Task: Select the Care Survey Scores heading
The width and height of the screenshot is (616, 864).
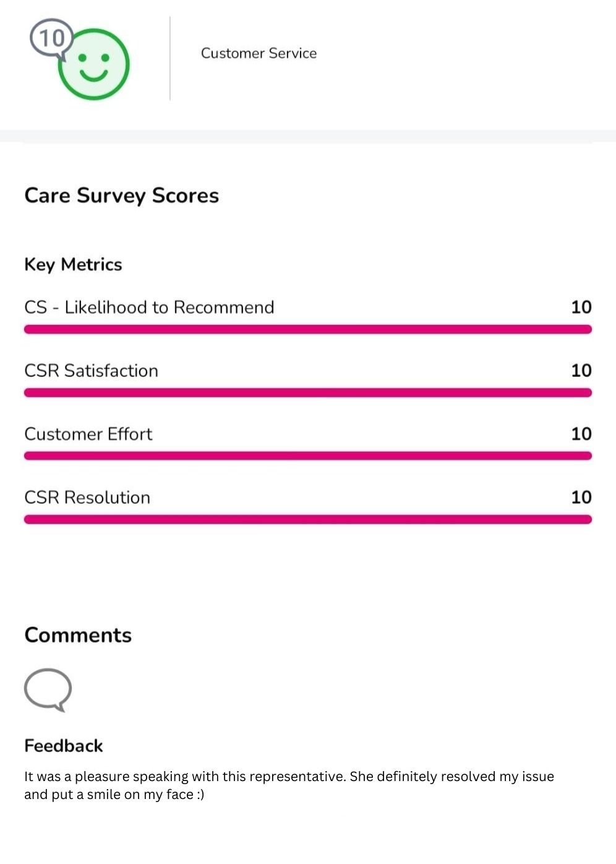Action: tap(121, 196)
